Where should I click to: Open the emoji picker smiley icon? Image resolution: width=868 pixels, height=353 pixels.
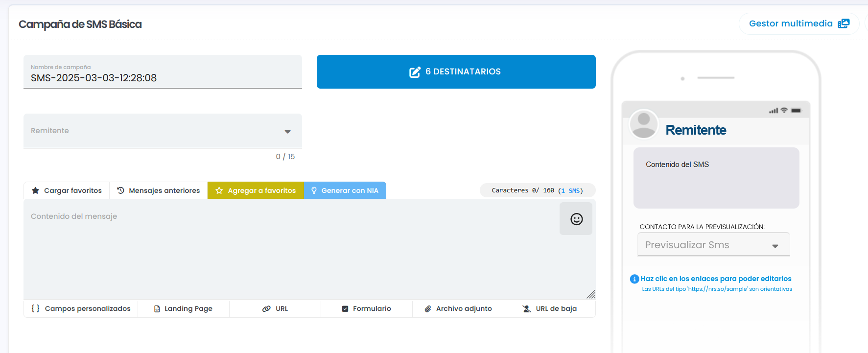pyautogui.click(x=576, y=219)
